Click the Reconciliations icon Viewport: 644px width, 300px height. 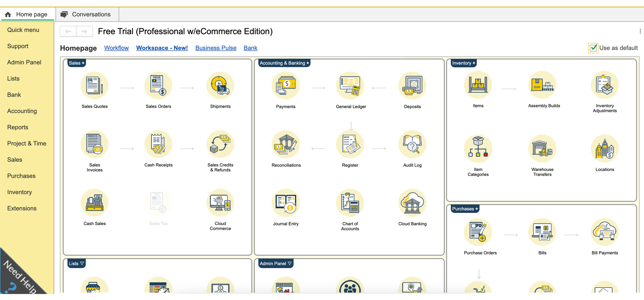pos(286,144)
